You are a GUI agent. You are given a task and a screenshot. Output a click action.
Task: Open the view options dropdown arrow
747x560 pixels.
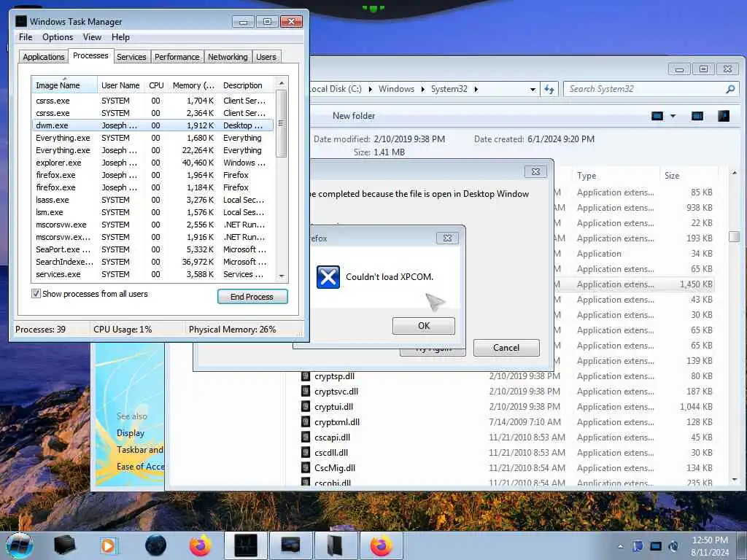(673, 116)
